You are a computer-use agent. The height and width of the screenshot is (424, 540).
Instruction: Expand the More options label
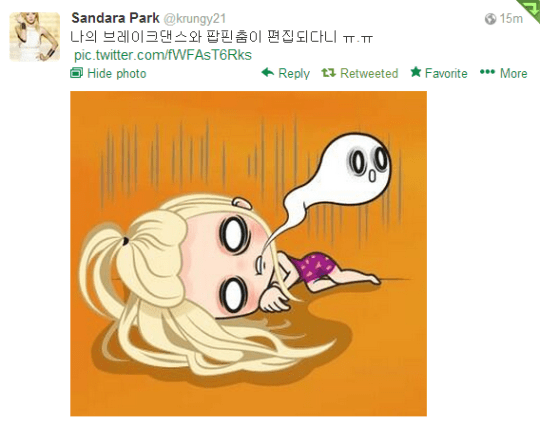pos(513,73)
